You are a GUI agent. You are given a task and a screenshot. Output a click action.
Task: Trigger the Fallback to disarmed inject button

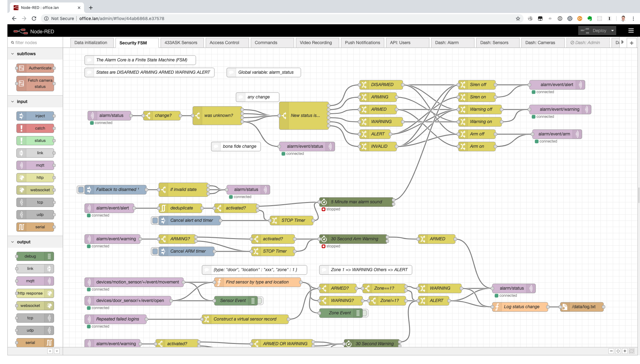tap(81, 190)
